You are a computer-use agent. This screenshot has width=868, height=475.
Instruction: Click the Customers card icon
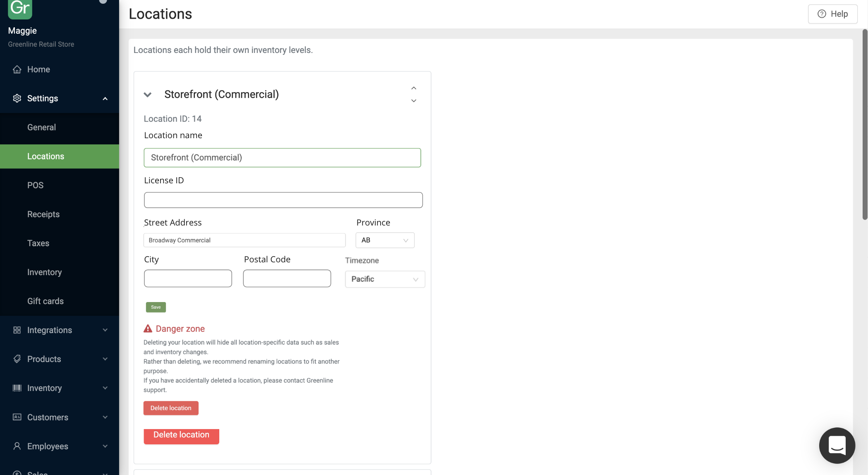pyautogui.click(x=17, y=417)
